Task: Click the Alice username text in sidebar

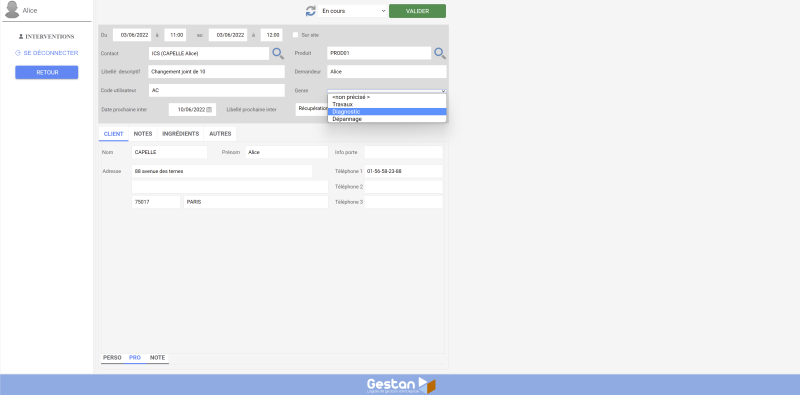Action: [30, 10]
